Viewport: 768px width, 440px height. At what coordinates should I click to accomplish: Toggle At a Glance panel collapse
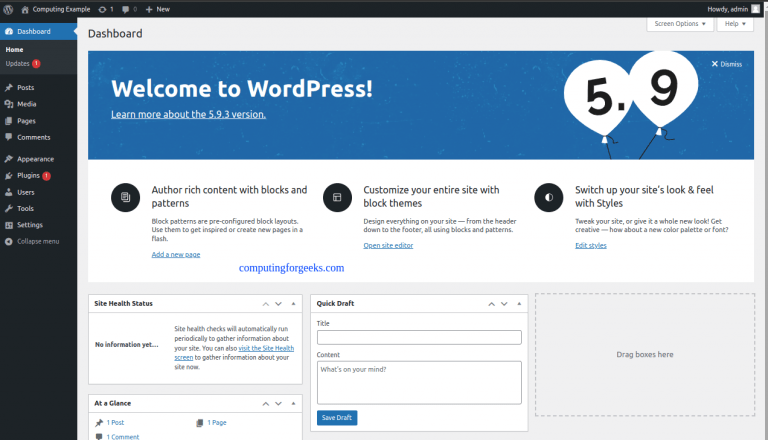[x=293, y=404]
